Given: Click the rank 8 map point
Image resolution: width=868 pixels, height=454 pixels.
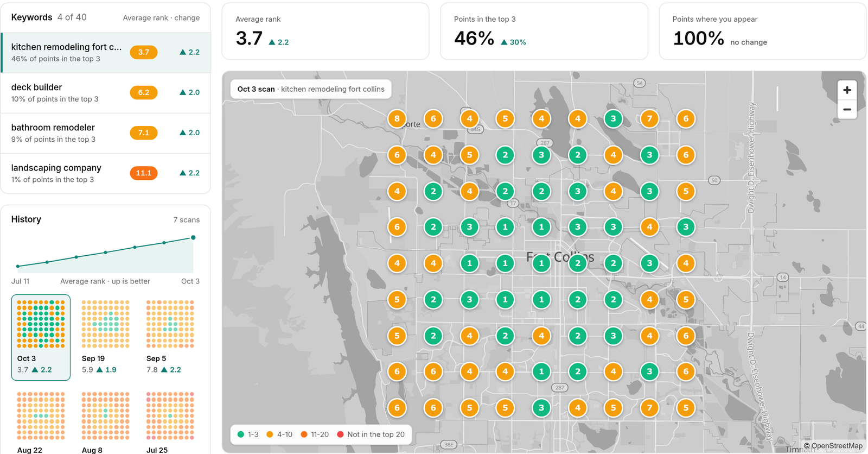Looking at the screenshot, I should (397, 118).
